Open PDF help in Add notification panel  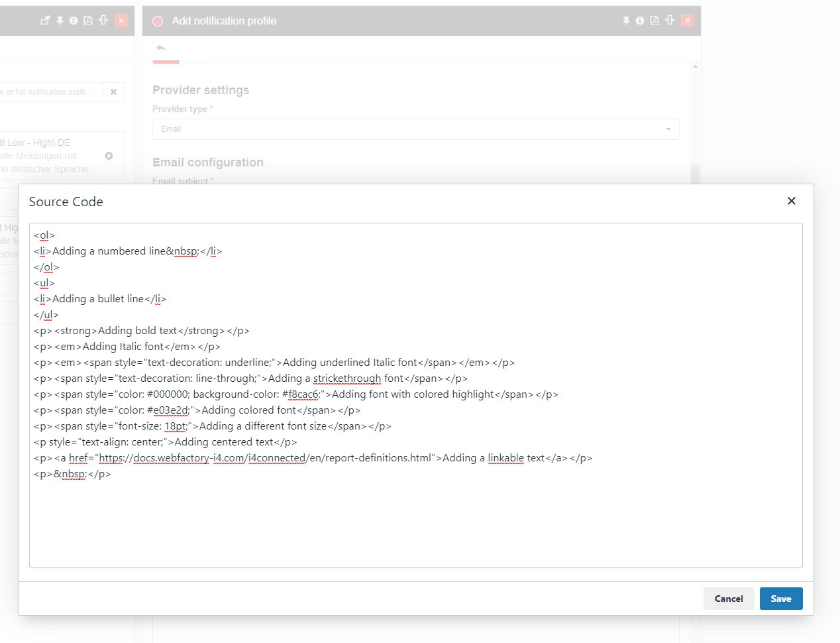coord(655,21)
